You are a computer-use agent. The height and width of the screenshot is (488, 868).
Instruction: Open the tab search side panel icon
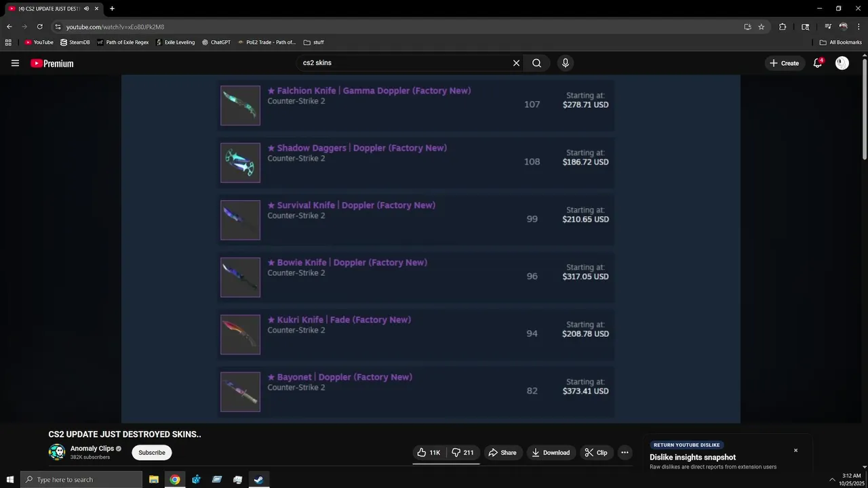pos(805,27)
